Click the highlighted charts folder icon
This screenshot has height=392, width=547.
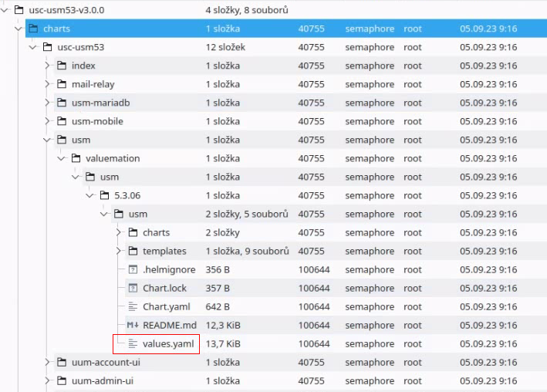coord(33,29)
